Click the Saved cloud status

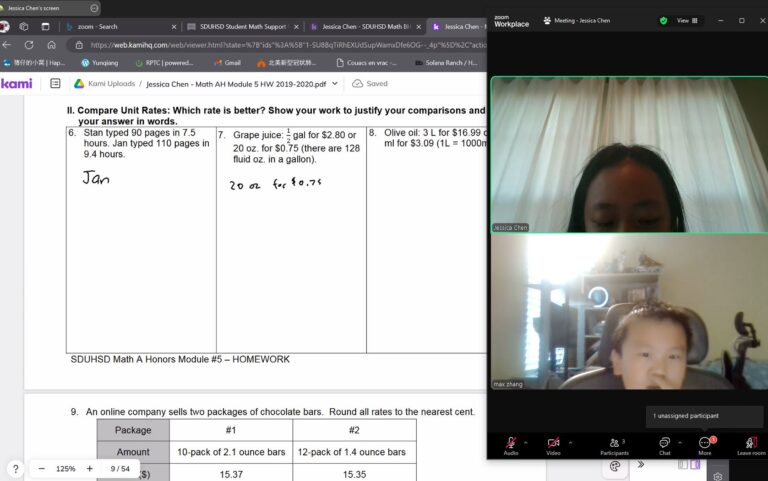coord(370,84)
